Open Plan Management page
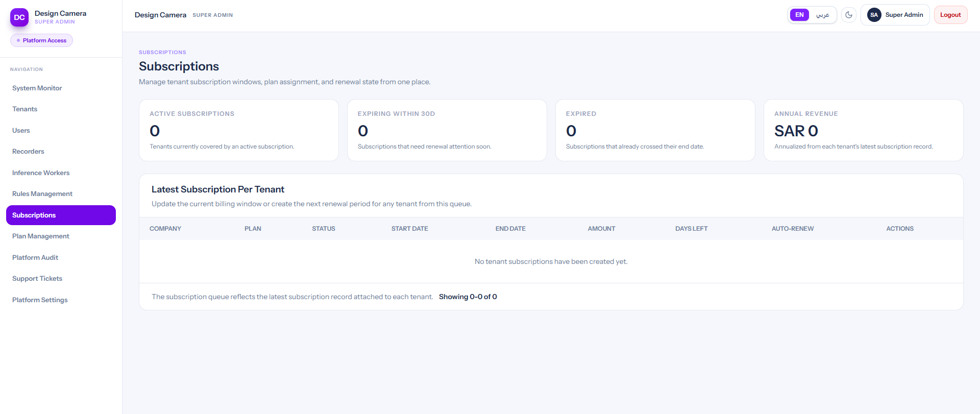 (61, 236)
